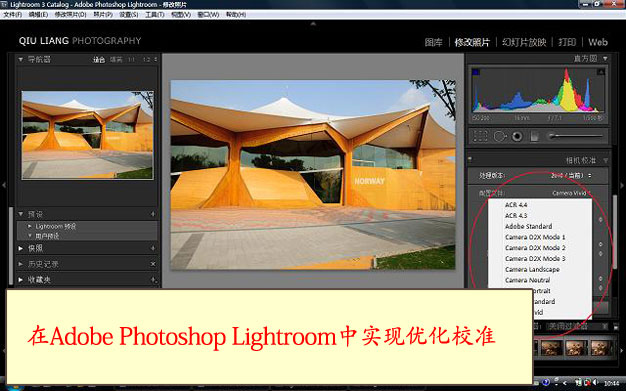Open the 照片(P) menu
The height and width of the screenshot is (391, 626).
[x=103, y=14]
